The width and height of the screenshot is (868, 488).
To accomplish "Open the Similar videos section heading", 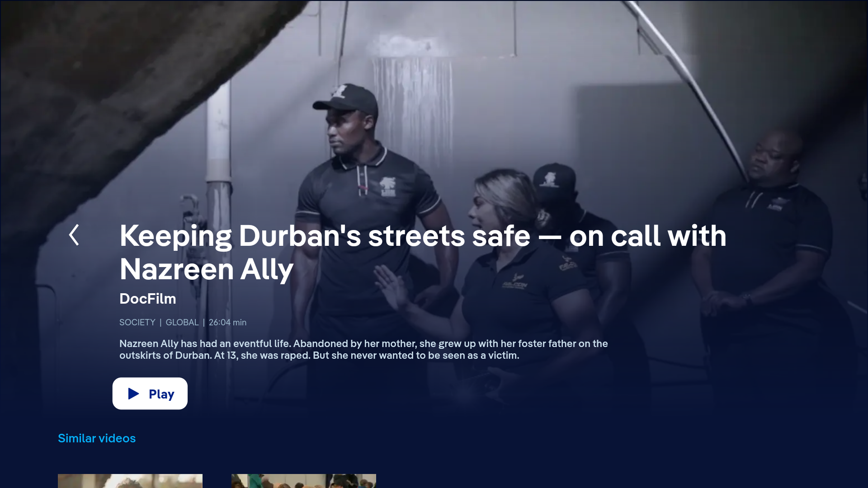I will (97, 438).
